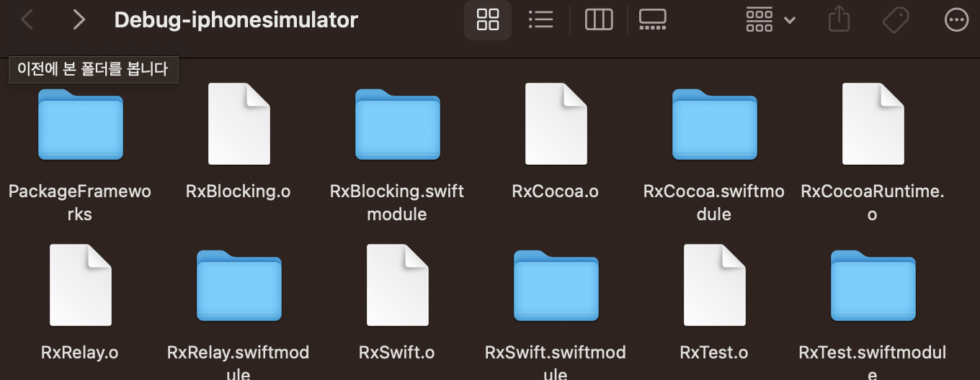Image resolution: width=980 pixels, height=380 pixels.
Task: Select the RxTest.swiftmodule folder icon
Action: click(873, 285)
